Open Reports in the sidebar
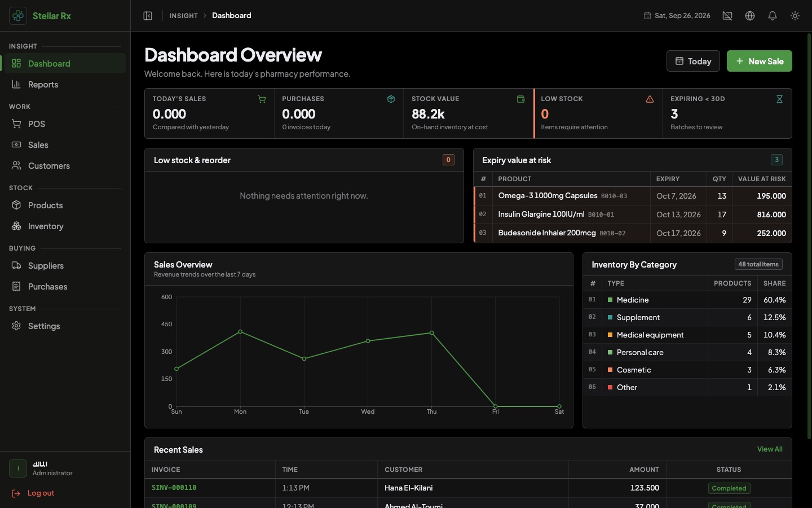Screen dimensions: 812x508 tap(65, 85)
